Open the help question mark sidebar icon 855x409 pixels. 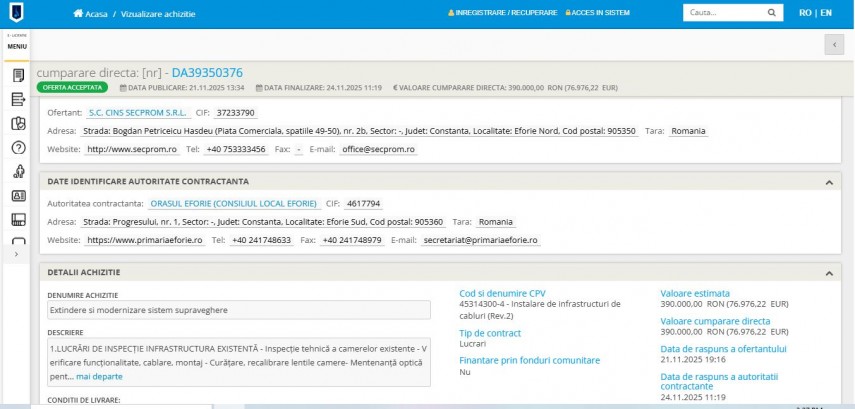(x=17, y=148)
